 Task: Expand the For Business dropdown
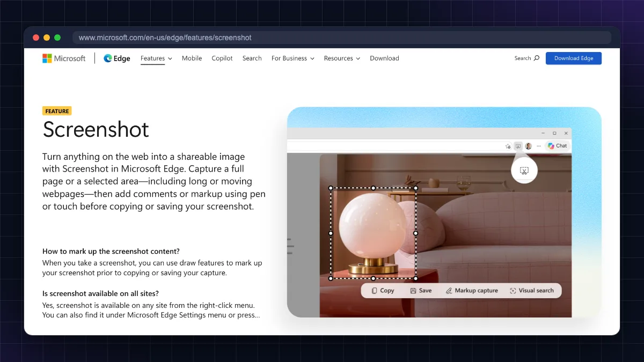click(x=292, y=58)
